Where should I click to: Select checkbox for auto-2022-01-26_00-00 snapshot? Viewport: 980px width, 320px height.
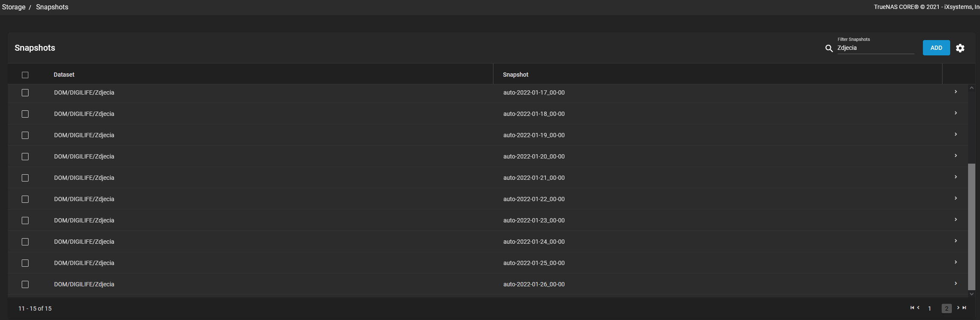pos(25,285)
